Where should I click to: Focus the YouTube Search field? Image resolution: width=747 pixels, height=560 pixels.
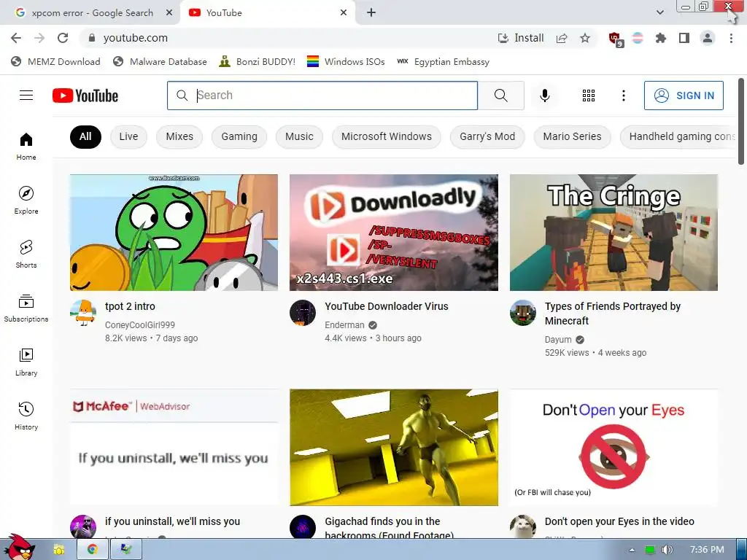[322, 96]
